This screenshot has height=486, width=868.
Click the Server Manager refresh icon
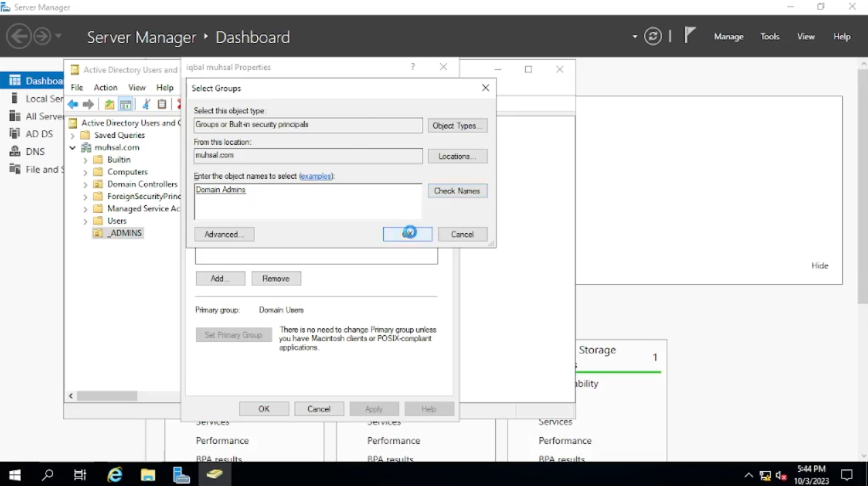click(653, 37)
